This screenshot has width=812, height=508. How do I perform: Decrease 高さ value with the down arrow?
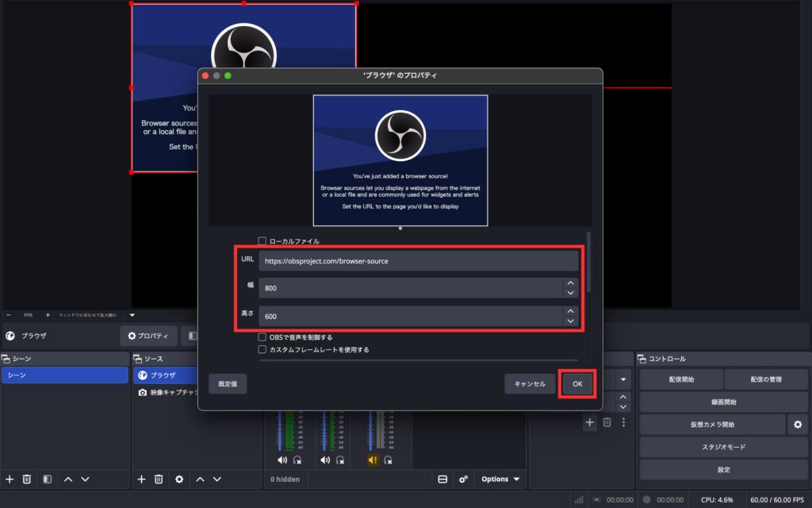click(570, 321)
